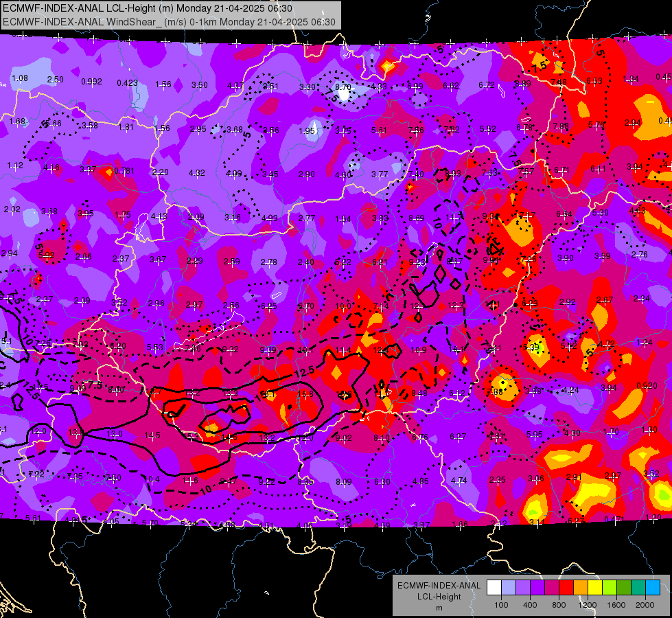Click the LCL-Height title line at the top
Screen dimensions: 672x618
pyautogui.click(x=148, y=8)
